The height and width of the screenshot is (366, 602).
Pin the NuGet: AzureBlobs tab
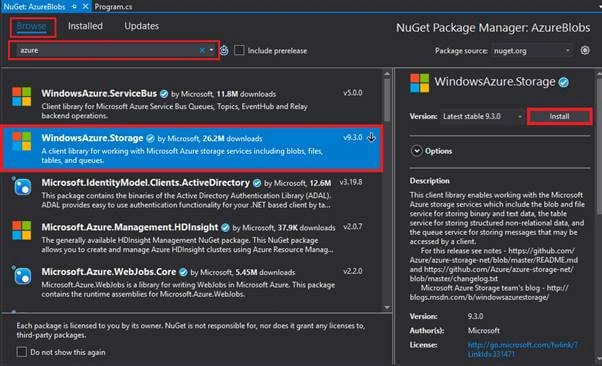74,7
